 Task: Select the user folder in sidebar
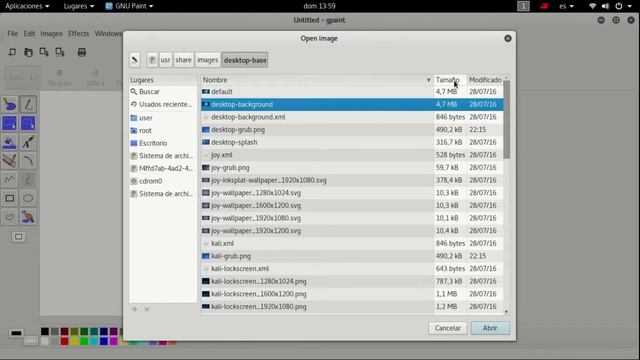click(163, 118)
